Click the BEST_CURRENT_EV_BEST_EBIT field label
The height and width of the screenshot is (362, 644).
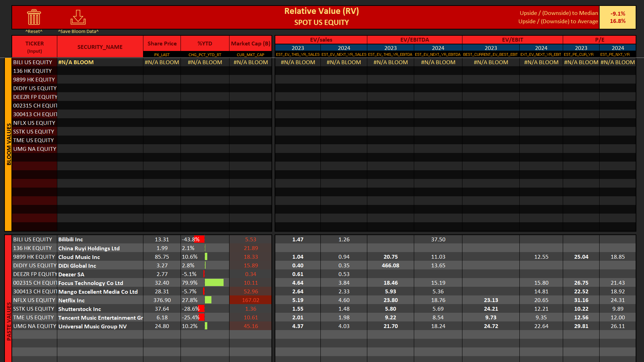[491, 54]
